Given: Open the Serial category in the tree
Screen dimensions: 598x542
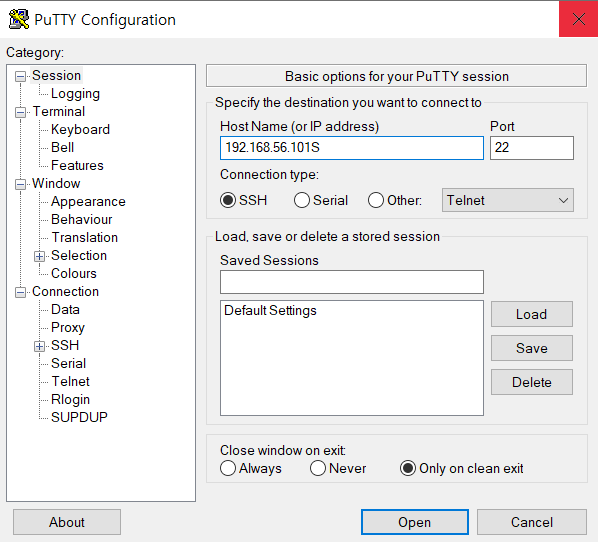Looking at the screenshot, I should pyautogui.click(x=68, y=363).
